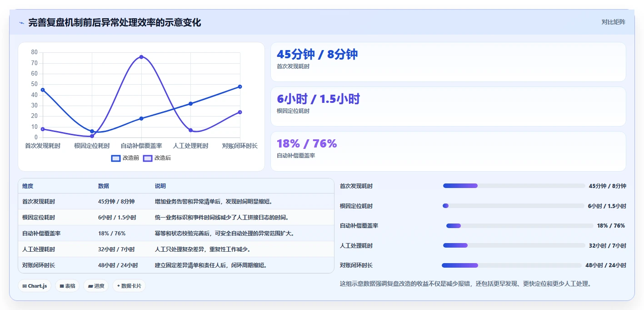This screenshot has width=644, height=310.
Task: Click the 自动补偿覆盖率 progress bar
Action: [520, 226]
